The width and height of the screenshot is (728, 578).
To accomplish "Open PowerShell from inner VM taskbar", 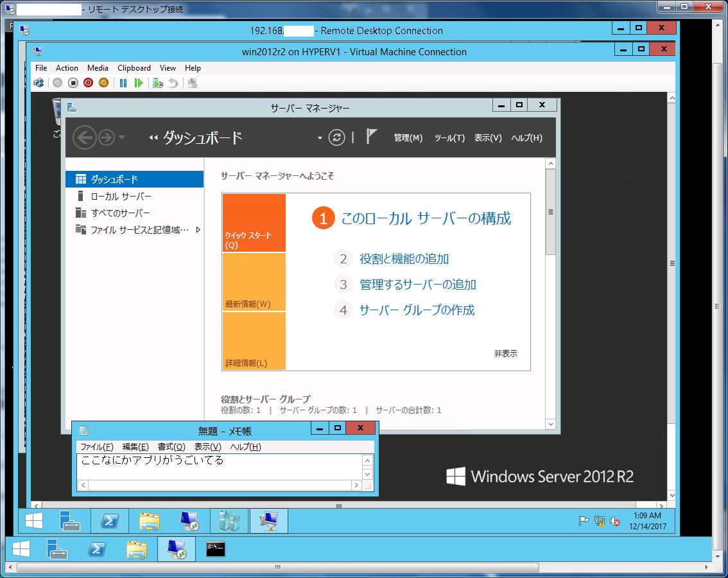I will coord(110,520).
